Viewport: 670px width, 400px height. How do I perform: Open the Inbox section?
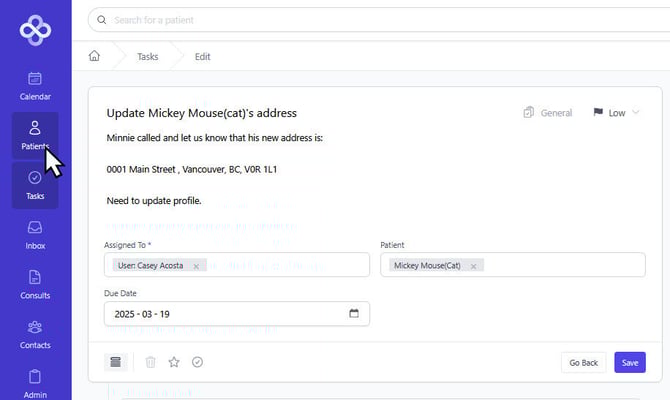click(x=35, y=235)
